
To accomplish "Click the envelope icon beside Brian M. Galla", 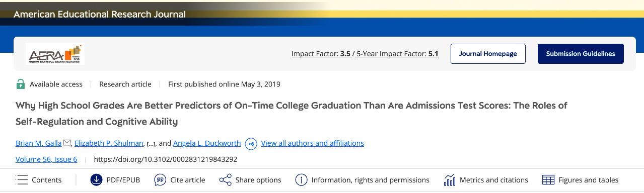I will [x=67, y=143].
